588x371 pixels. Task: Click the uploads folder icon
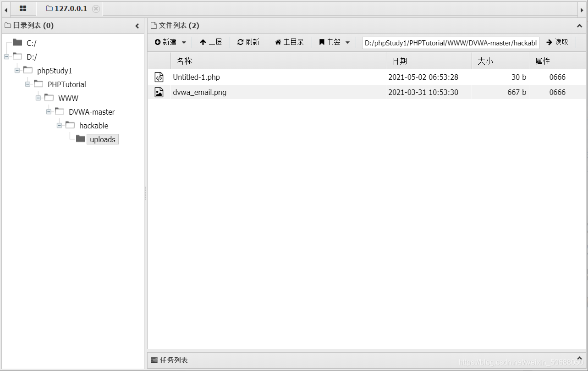[x=81, y=139]
